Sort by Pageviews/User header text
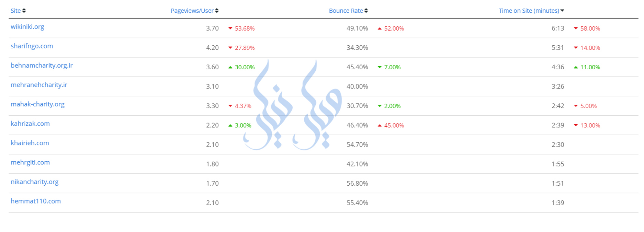Image resolution: width=644 pixels, height=232 pixels. 192,11
